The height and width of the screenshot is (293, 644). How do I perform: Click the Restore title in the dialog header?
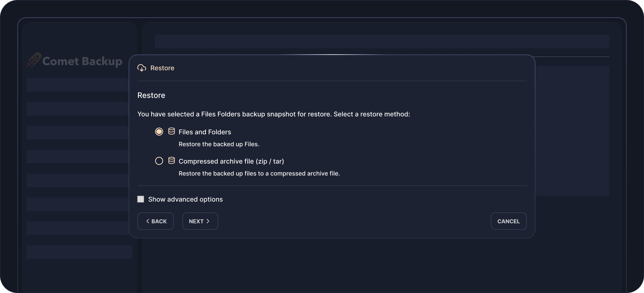point(162,68)
